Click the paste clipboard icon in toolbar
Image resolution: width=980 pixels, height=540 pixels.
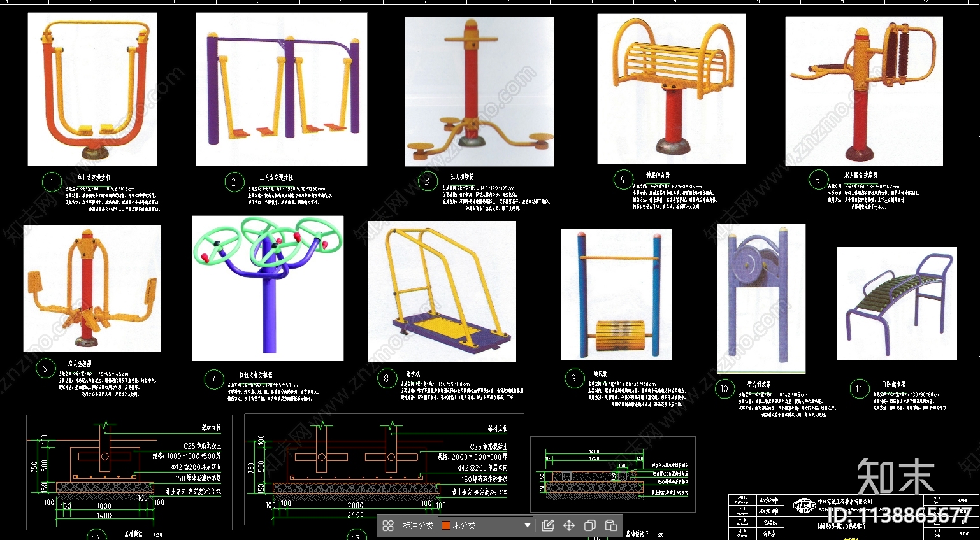coord(610,525)
